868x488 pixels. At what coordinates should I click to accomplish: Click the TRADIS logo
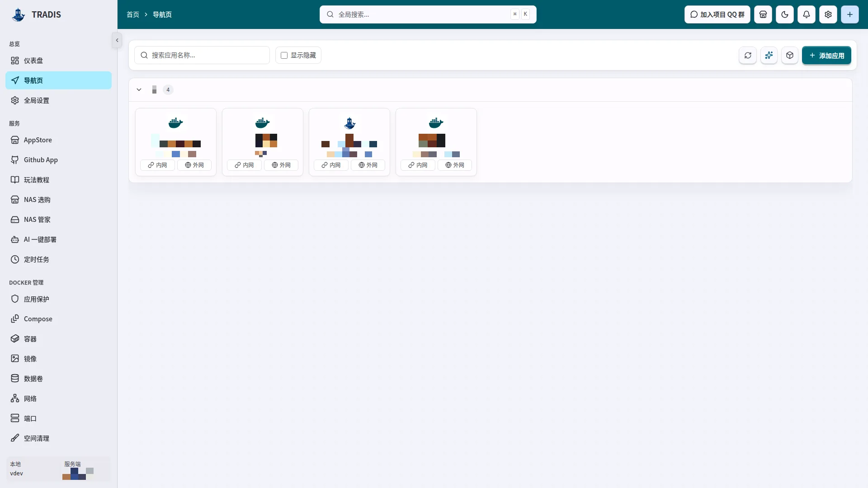coord(36,14)
